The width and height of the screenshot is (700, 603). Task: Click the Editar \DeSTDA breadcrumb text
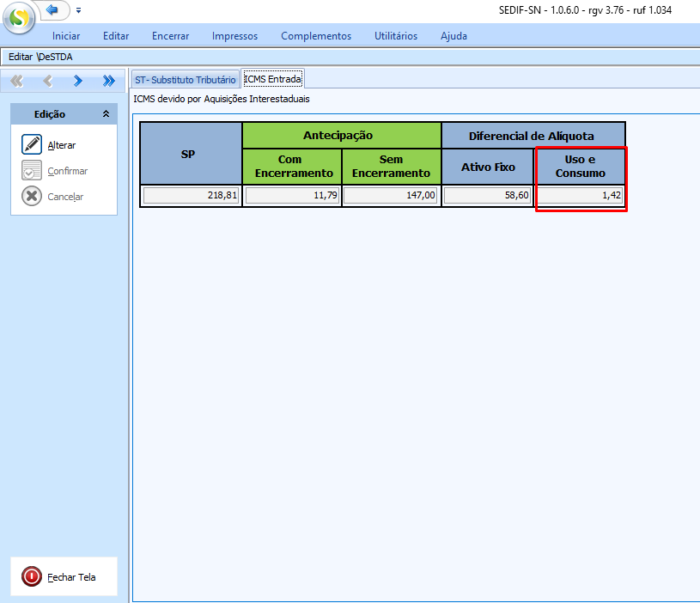pos(40,57)
